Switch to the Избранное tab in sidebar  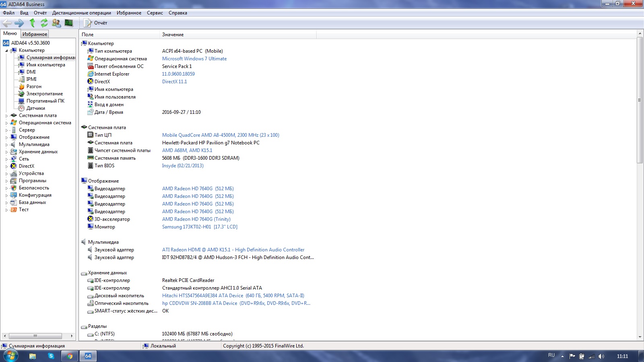35,34
